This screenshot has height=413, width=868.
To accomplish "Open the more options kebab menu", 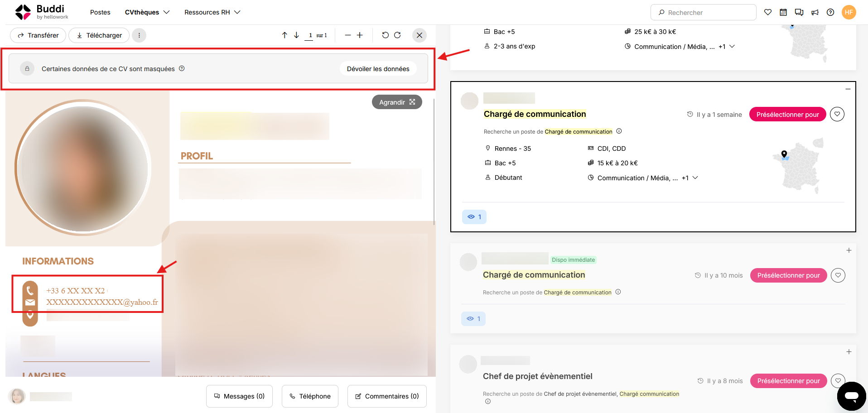I will [139, 35].
